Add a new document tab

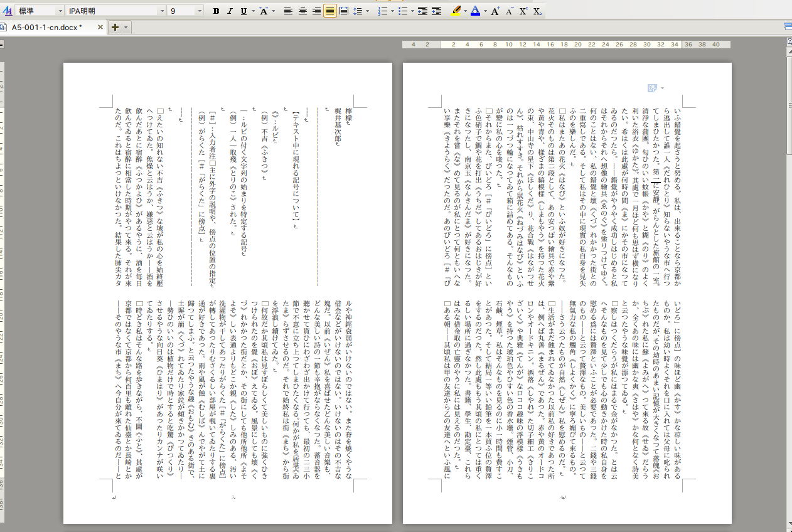[x=115, y=27]
